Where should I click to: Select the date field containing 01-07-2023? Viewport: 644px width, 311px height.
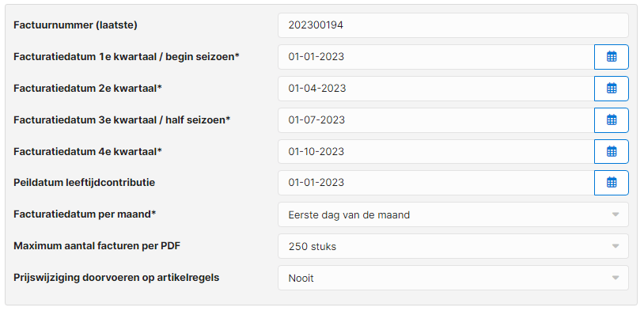point(436,120)
